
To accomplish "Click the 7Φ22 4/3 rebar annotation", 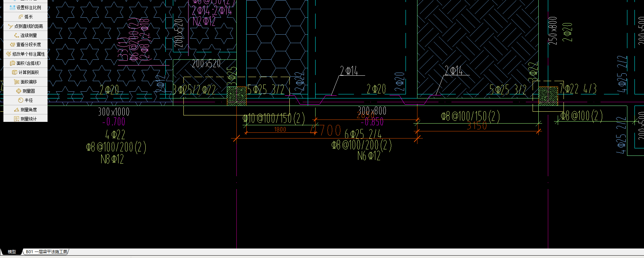I will [x=578, y=89].
